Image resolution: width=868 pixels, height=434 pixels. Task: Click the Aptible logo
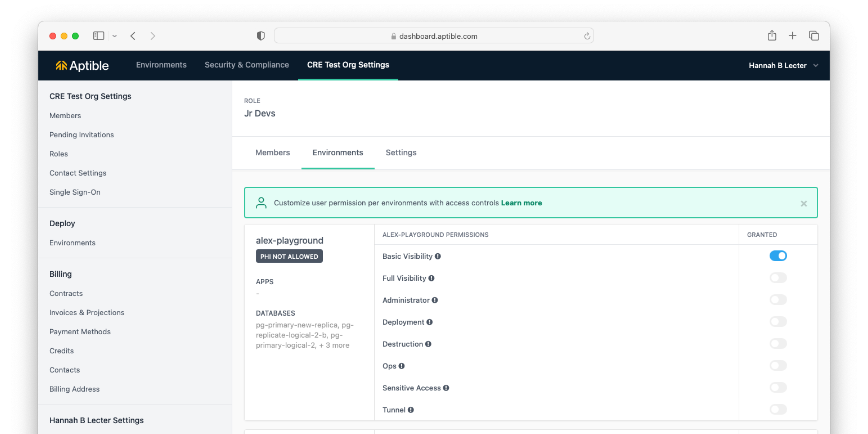tap(82, 65)
